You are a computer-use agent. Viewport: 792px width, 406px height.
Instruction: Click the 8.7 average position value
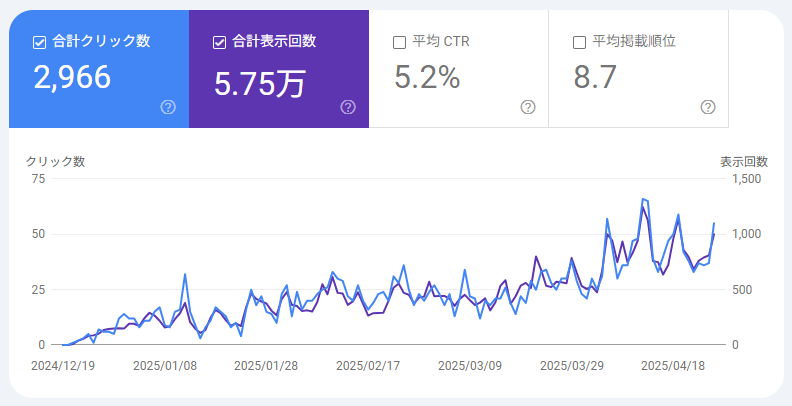point(595,77)
